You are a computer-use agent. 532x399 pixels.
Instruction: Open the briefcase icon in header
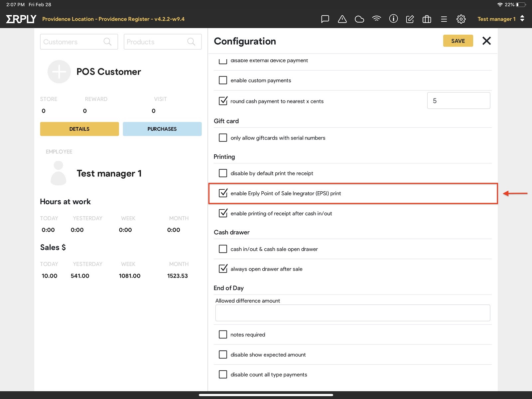point(427,19)
